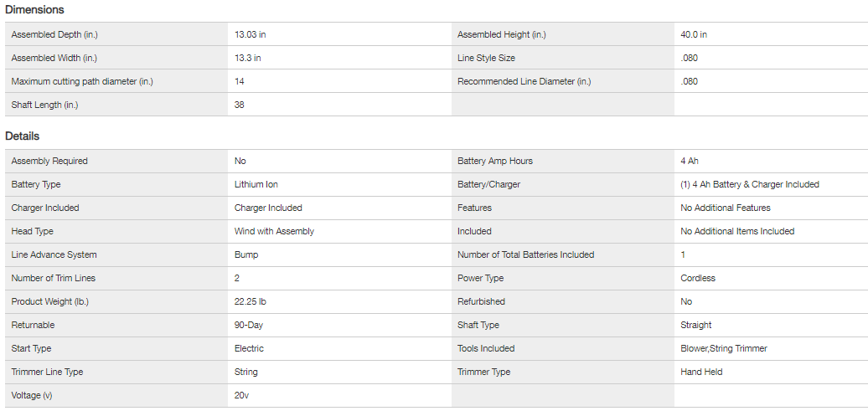Click the Line Advance System label
The image size is (868, 411).
(54, 254)
